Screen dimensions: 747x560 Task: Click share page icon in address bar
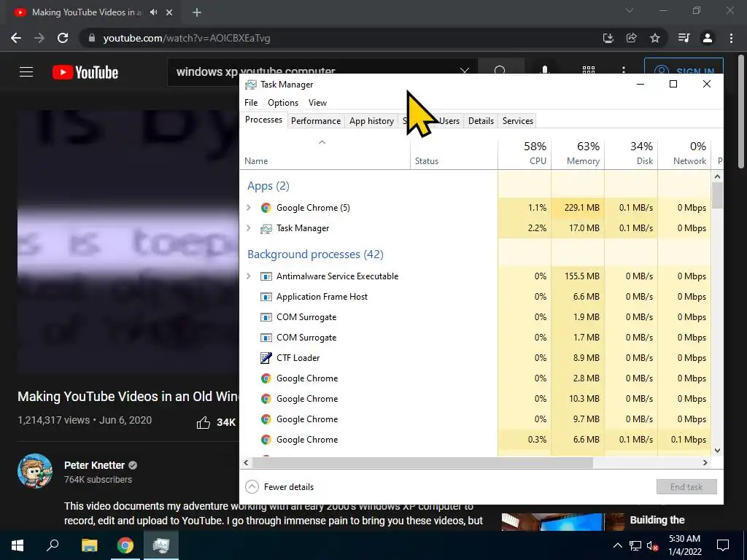(631, 38)
